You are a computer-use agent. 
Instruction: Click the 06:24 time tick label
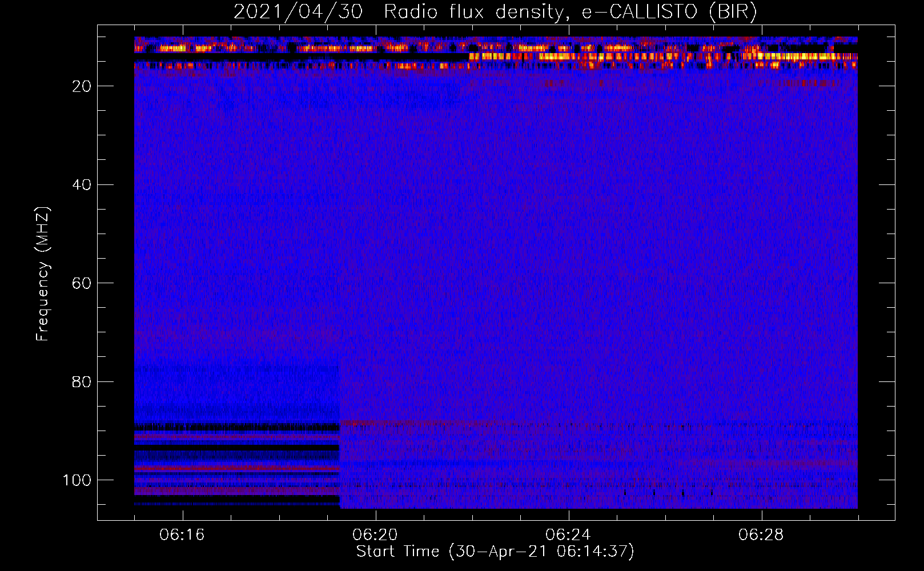[x=568, y=535]
